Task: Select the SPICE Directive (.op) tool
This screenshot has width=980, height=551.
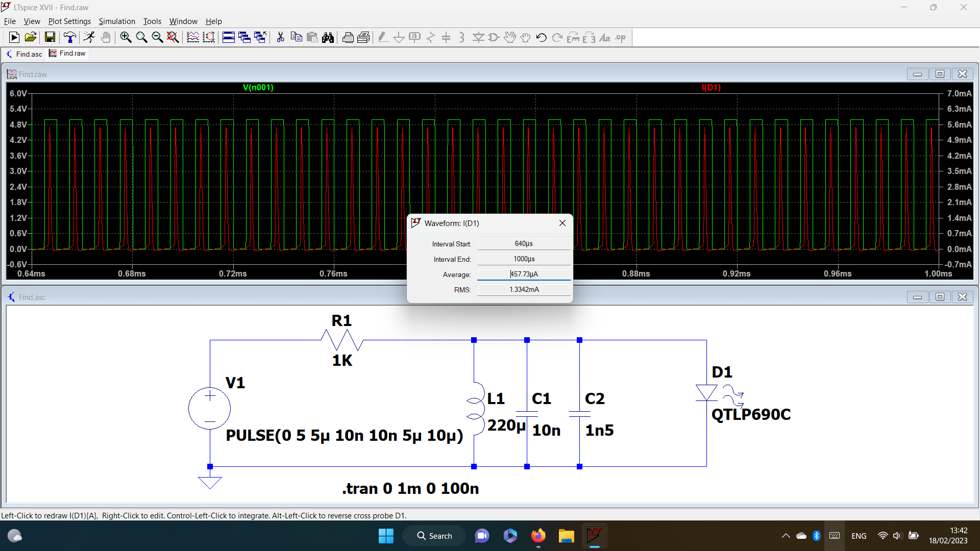Action: click(621, 37)
